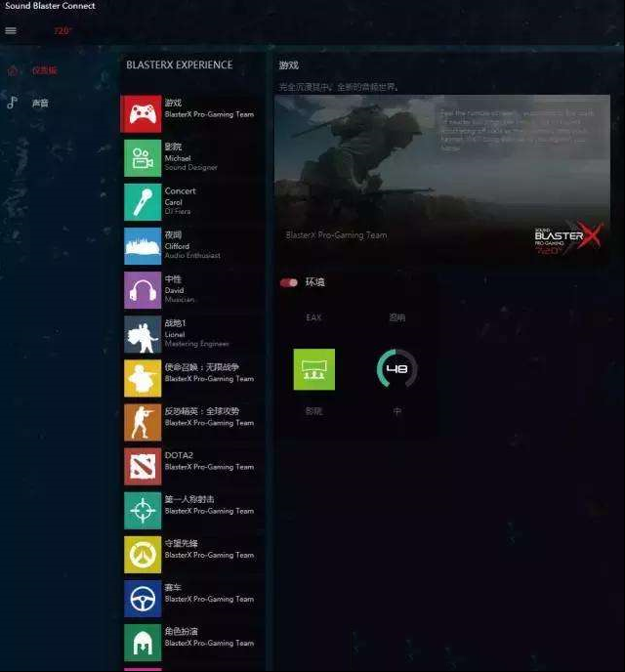The image size is (625, 672).
Task: Select the yellow 守望先锋 Overwatch icon
Action: [x=143, y=555]
